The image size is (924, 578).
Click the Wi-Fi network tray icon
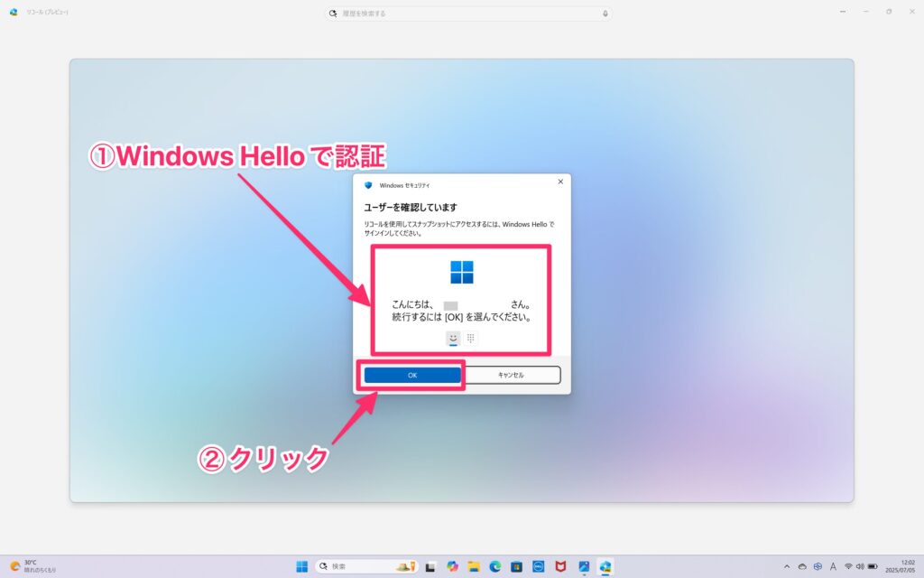coord(848,567)
